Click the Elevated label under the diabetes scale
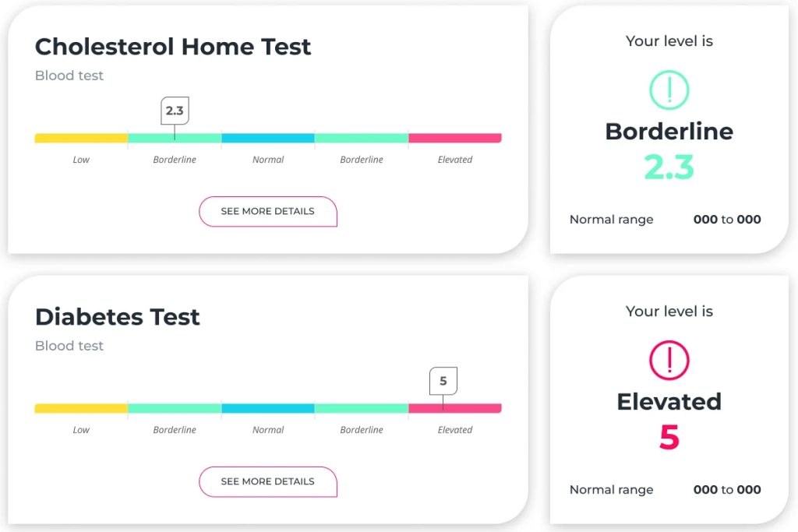Screen dimensions: 798x532 455,429
